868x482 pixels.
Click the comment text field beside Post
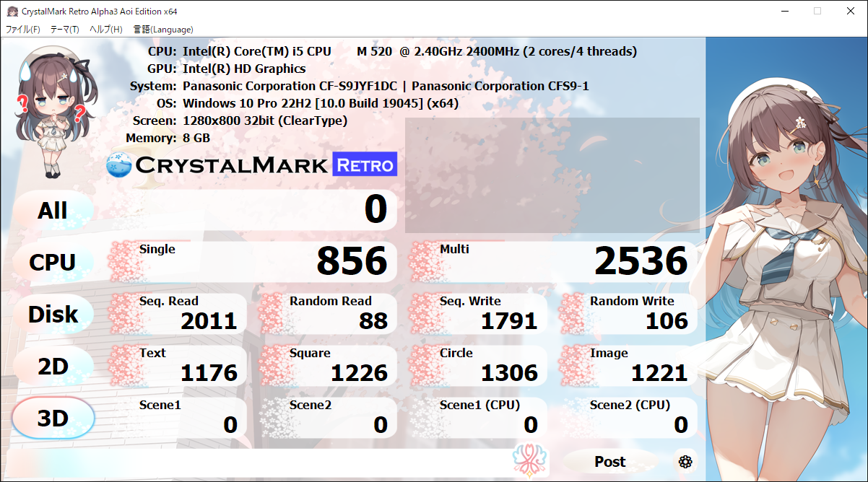click(x=260, y=462)
